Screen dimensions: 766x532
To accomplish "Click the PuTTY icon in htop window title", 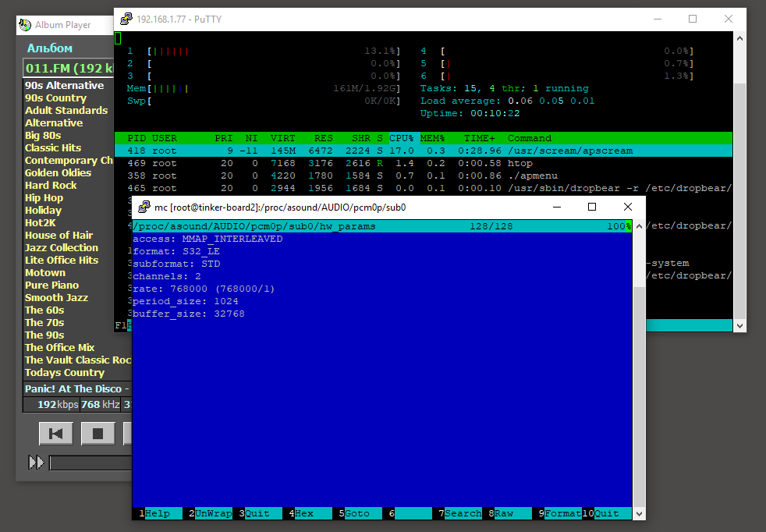I will click(125, 20).
